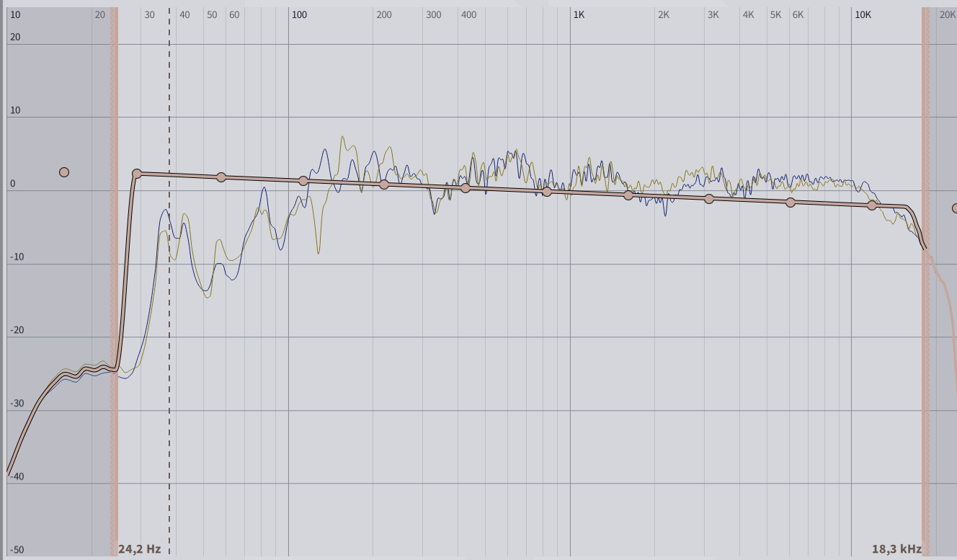The width and height of the screenshot is (957, 560).
Task: Select the control point near 6K
Action: pos(791,203)
